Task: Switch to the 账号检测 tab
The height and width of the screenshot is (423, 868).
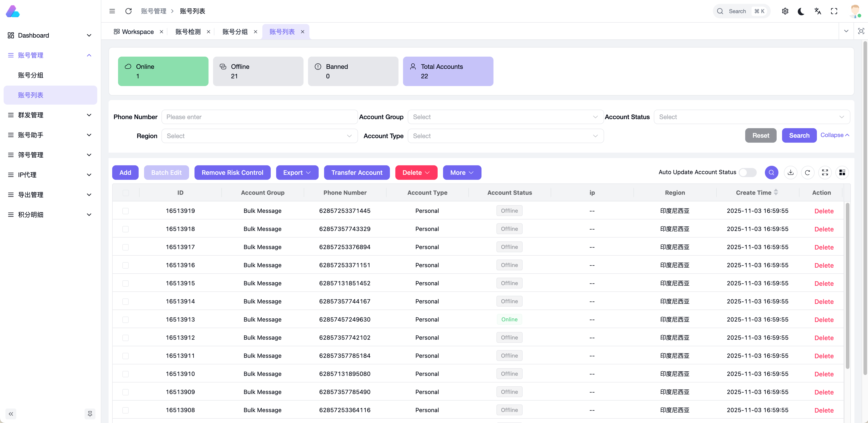Action: pyautogui.click(x=188, y=31)
